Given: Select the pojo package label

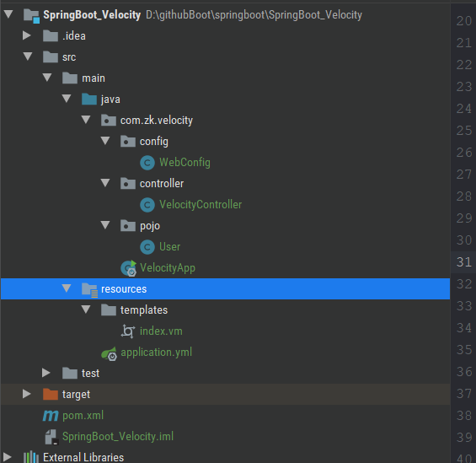Looking at the screenshot, I should point(150,226).
